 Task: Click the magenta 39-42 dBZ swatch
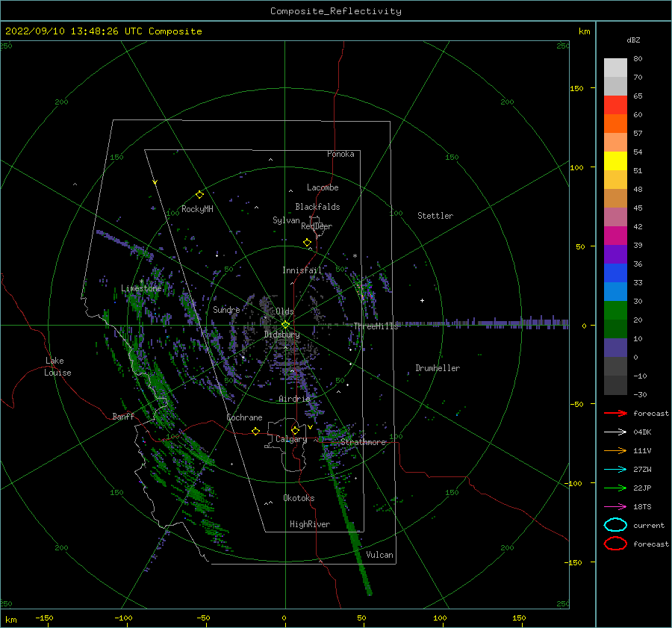[x=615, y=236]
